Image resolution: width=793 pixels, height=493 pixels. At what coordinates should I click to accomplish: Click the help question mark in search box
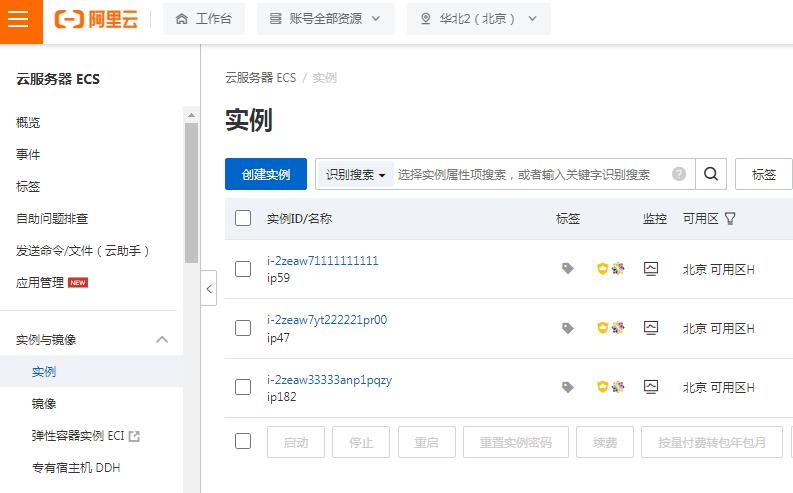point(679,174)
